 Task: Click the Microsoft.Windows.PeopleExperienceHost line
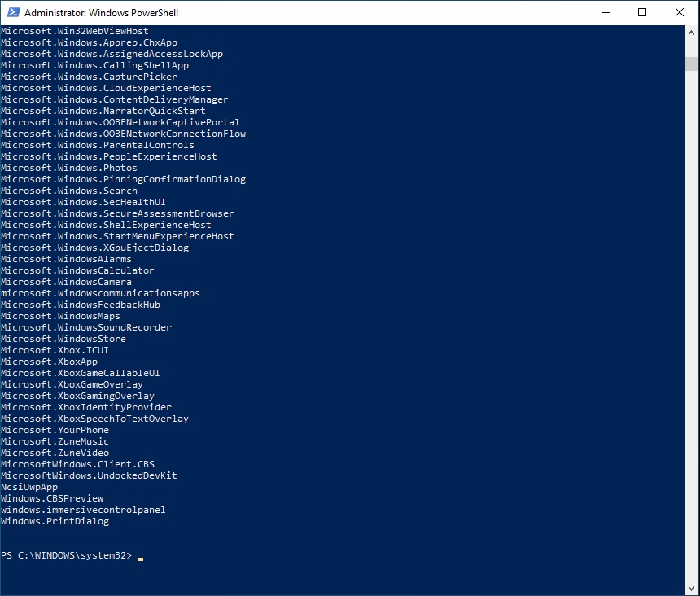pyautogui.click(x=109, y=156)
